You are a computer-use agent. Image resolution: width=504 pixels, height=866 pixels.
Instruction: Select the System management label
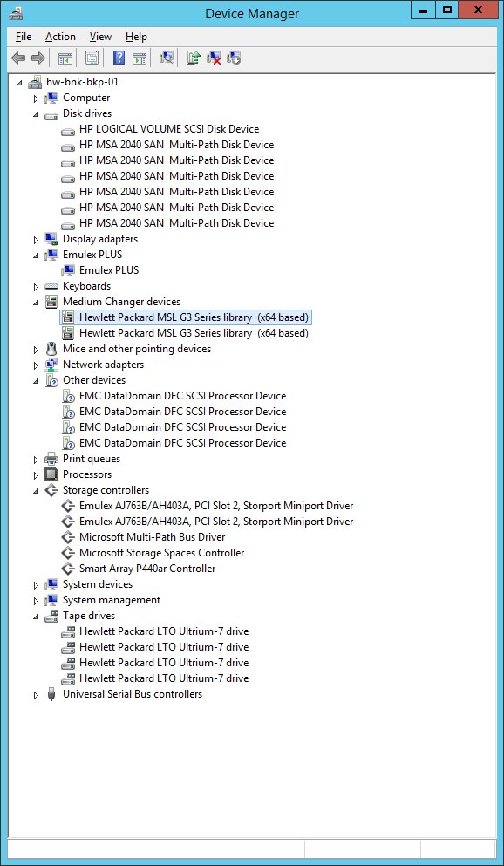(x=112, y=600)
